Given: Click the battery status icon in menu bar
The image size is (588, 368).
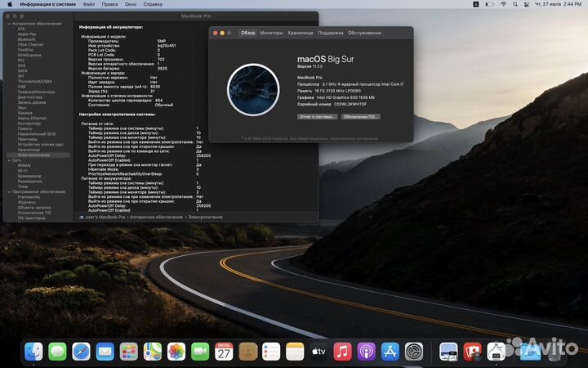Looking at the screenshot, I should pyautogui.click(x=490, y=4).
